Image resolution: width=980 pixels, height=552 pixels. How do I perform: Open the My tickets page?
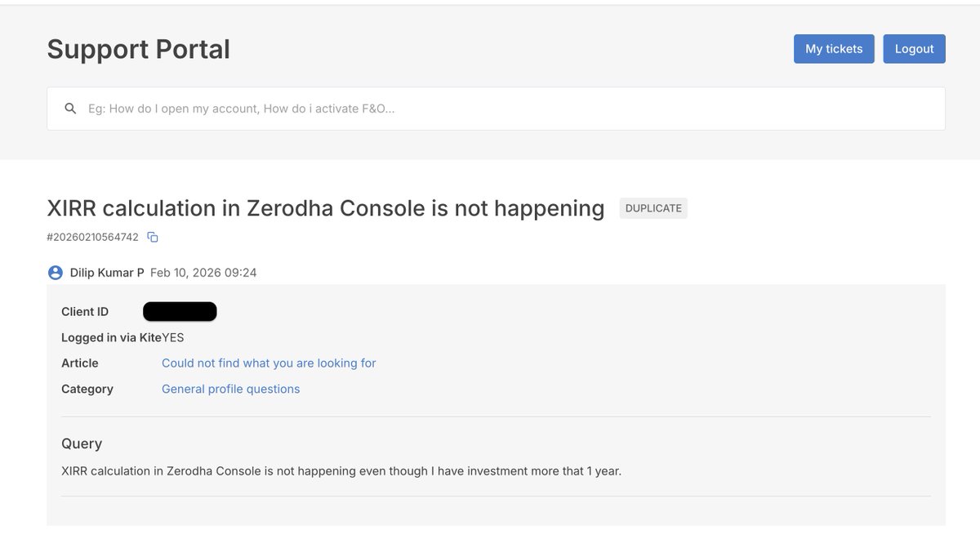(834, 49)
